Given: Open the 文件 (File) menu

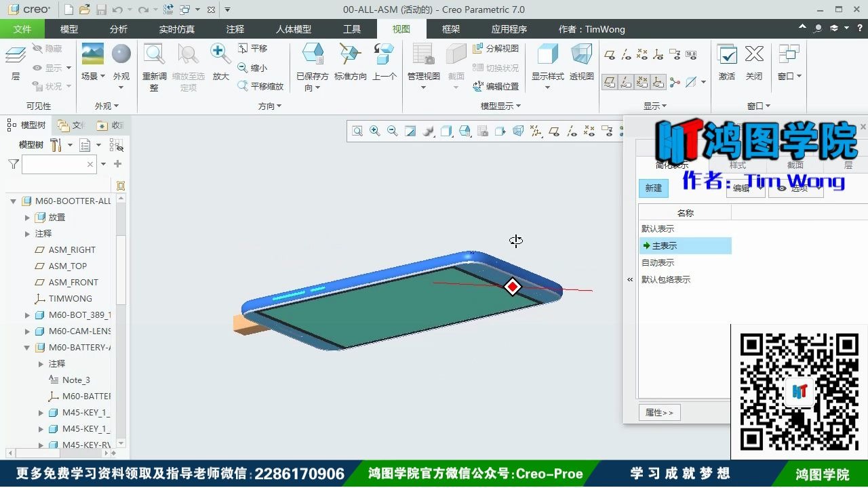Looking at the screenshot, I should click(22, 29).
